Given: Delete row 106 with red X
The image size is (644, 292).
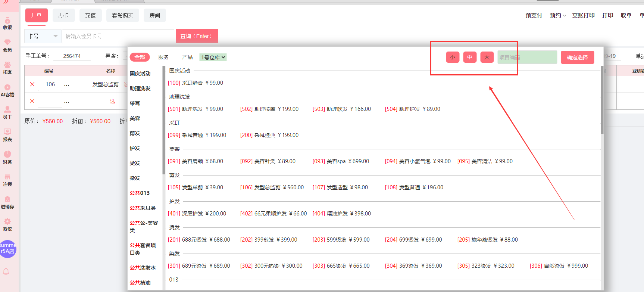Looking at the screenshot, I should [32, 84].
